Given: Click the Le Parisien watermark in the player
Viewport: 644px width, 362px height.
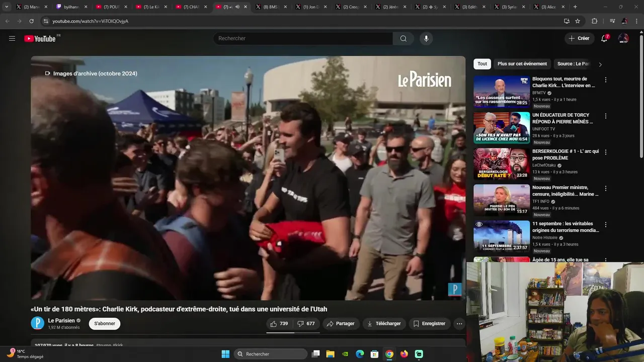Looking at the screenshot, I should (x=455, y=289).
